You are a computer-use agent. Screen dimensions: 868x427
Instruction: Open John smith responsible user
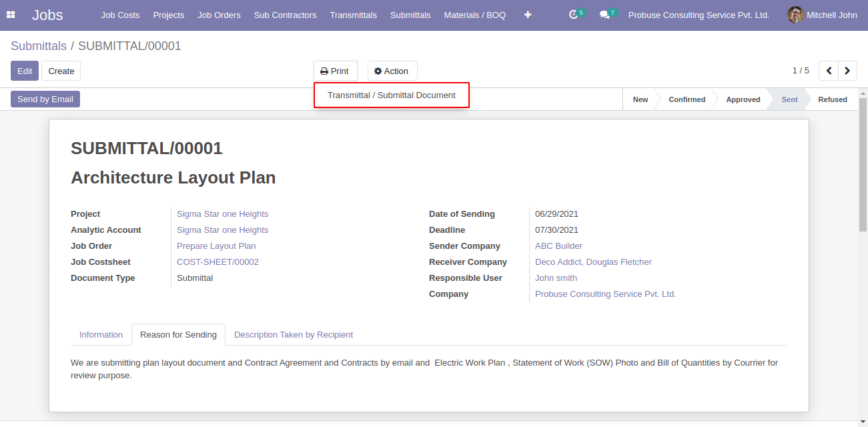pos(556,278)
